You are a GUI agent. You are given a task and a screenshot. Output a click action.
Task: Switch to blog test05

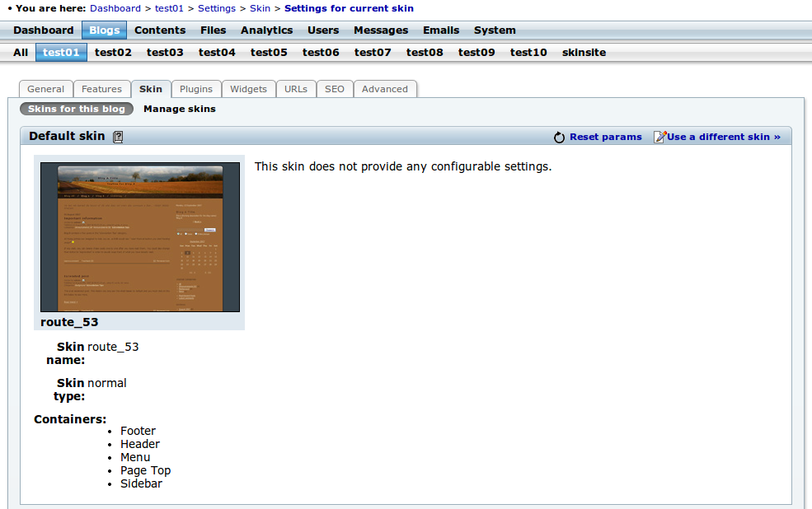click(x=269, y=52)
